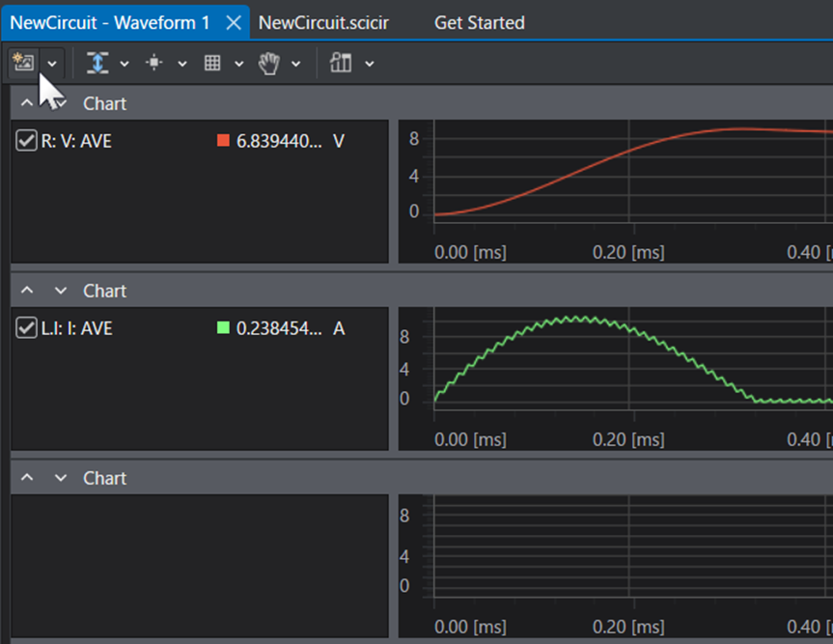Click the chart layout icon
833x644 pixels.
pos(341,63)
